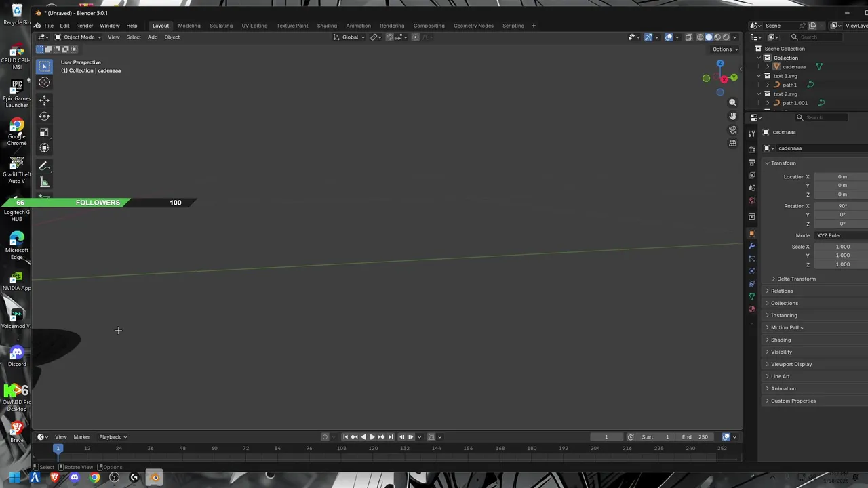Open the XYZ Euler rotation mode dropdown
The height and width of the screenshot is (488, 868).
point(841,235)
